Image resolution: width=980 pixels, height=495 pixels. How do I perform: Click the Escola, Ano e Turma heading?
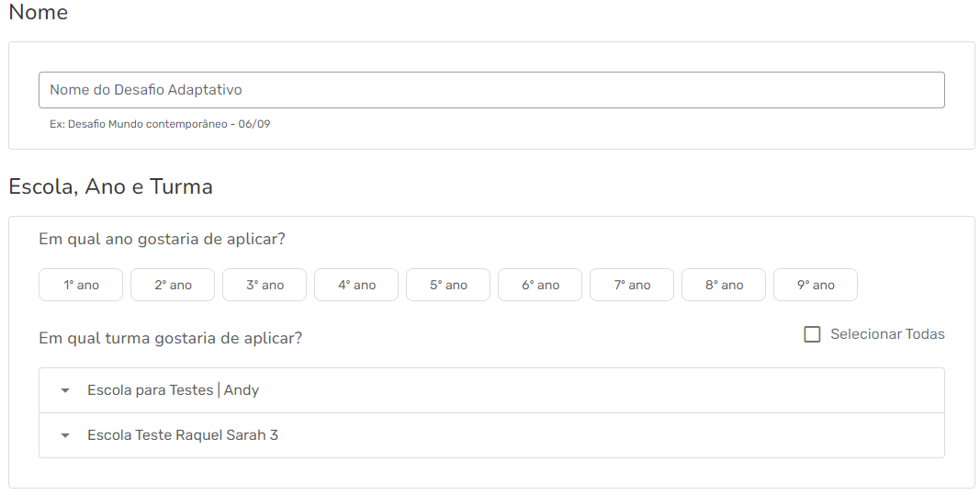(110, 186)
